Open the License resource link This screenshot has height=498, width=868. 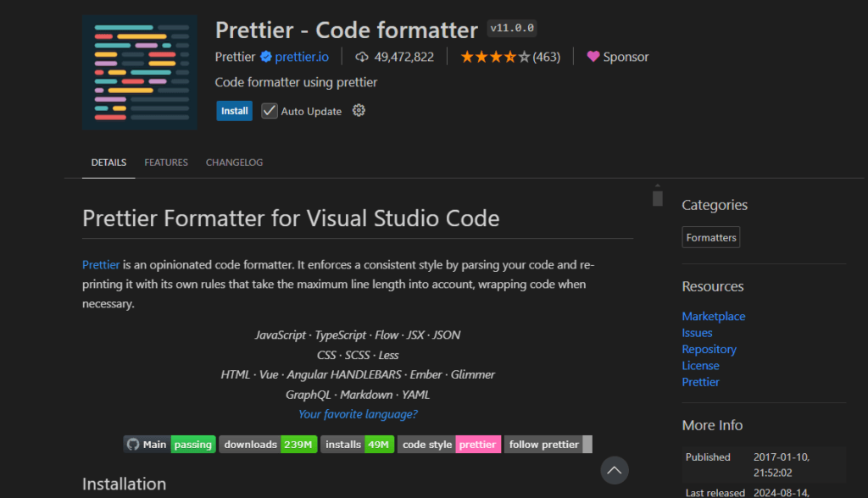click(x=700, y=366)
